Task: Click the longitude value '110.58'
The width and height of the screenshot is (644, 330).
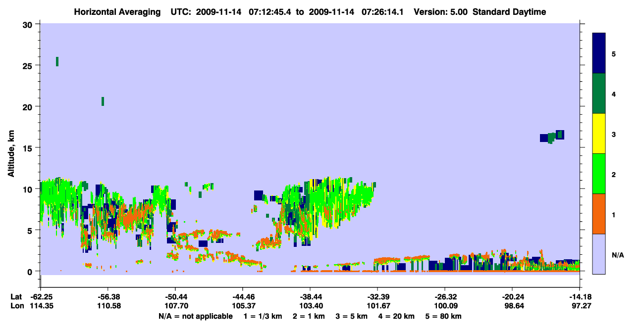Action: point(108,306)
